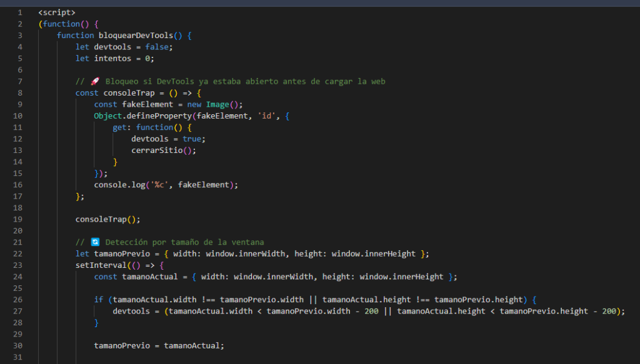Screen dimensions: 640x364
Task: Click the consoleTrap() invocation on line 19
Action: [x=107, y=219]
